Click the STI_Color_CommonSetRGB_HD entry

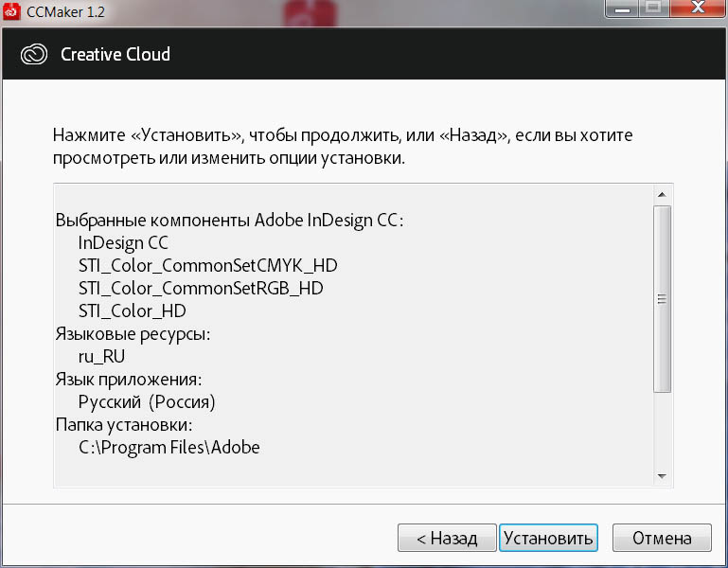click(x=201, y=288)
